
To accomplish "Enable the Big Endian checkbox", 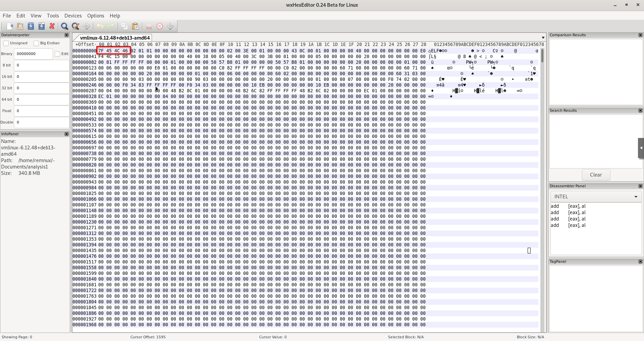I will coord(36,43).
